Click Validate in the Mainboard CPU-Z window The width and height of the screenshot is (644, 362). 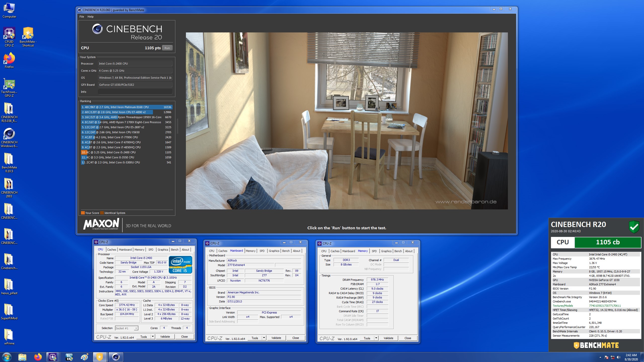tap(276, 338)
